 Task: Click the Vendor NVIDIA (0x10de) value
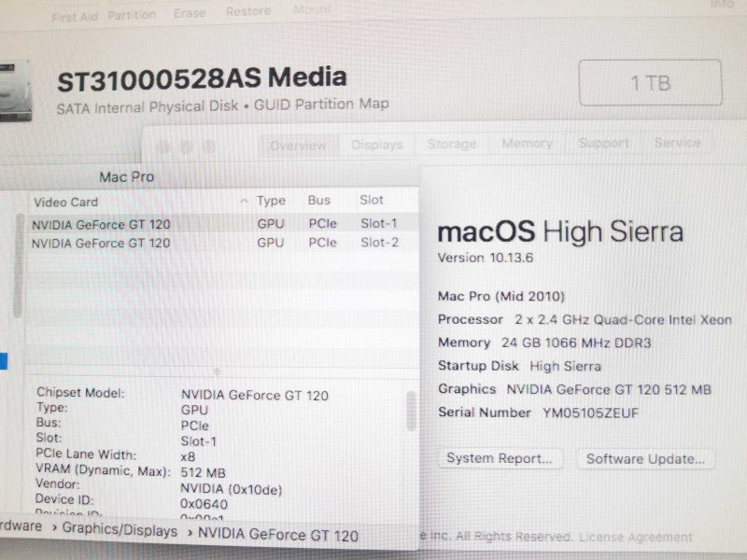tap(231, 489)
